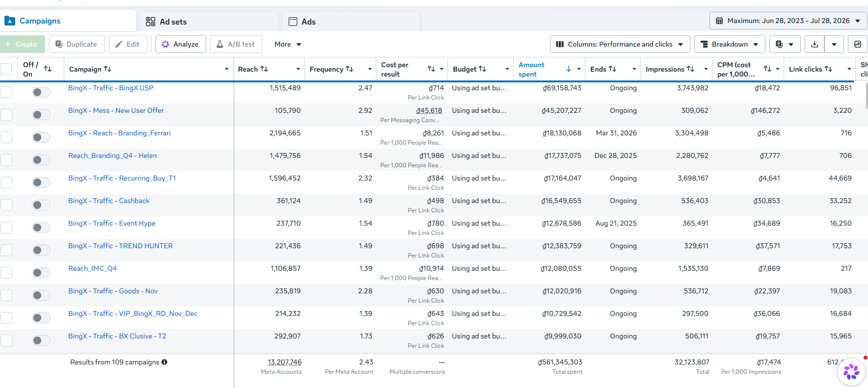Click the vertical scrollbar of the table
Screen dimensions: 868x388
[866, 96]
